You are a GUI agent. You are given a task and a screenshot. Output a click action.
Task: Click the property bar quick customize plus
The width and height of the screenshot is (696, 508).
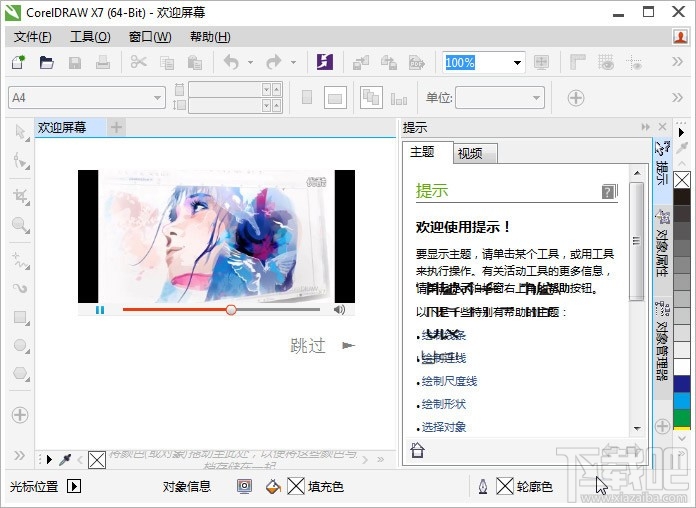576,98
